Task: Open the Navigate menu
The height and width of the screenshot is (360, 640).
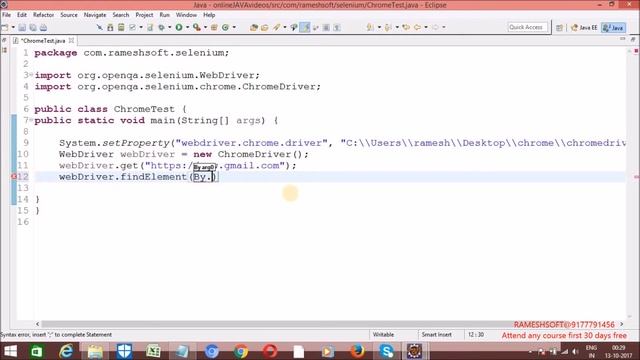Action: tap(95, 15)
